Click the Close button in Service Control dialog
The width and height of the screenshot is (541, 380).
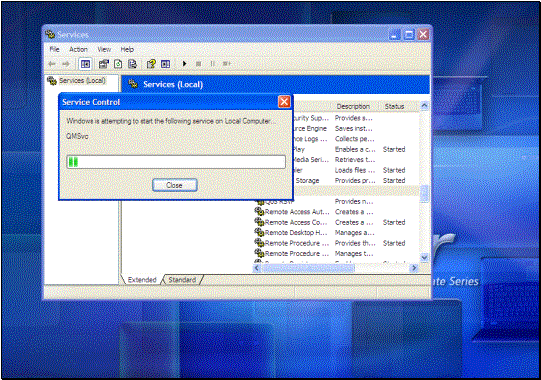coord(175,185)
